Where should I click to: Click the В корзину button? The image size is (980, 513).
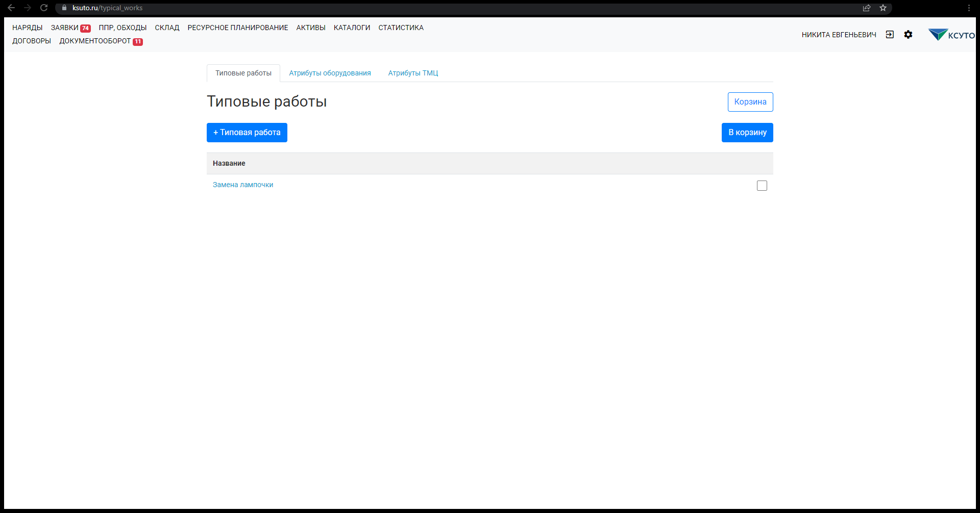pos(747,133)
